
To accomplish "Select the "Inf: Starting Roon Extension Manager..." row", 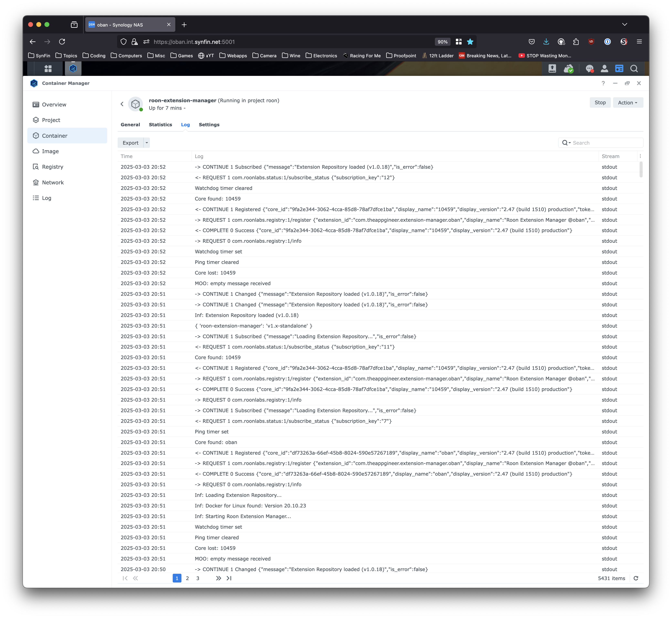I will click(380, 516).
